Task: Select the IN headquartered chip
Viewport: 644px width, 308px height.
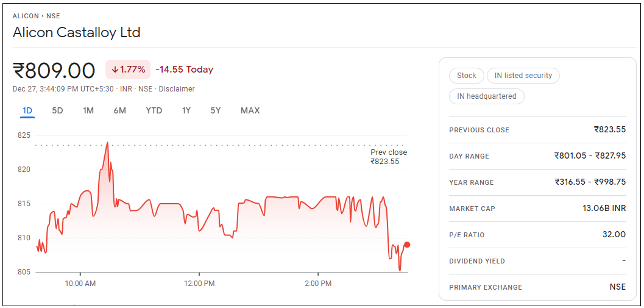Action: [x=486, y=96]
